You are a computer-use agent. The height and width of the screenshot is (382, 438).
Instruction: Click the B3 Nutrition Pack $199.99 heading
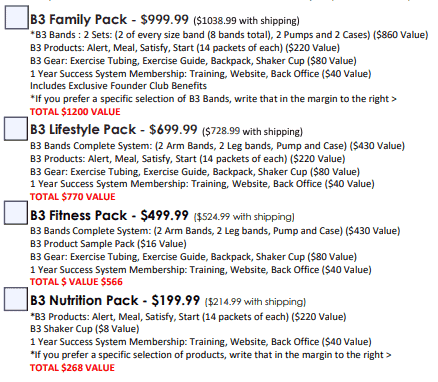click(115, 301)
